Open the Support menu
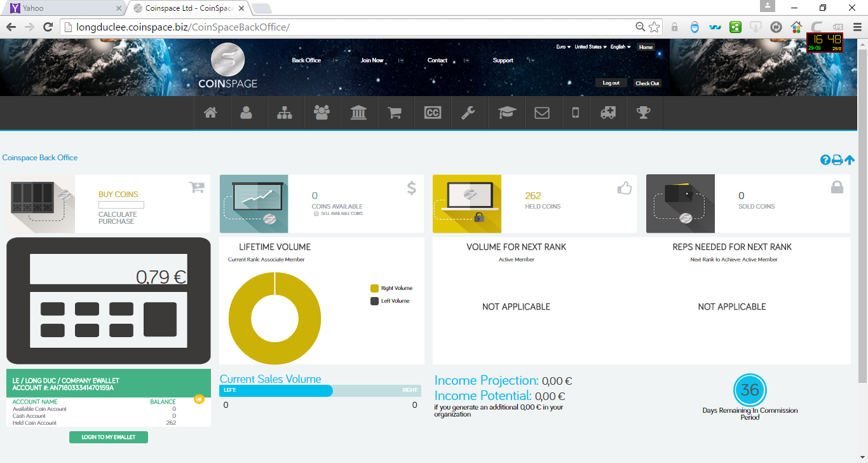This screenshot has height=463, width=868. coord(503,60)
